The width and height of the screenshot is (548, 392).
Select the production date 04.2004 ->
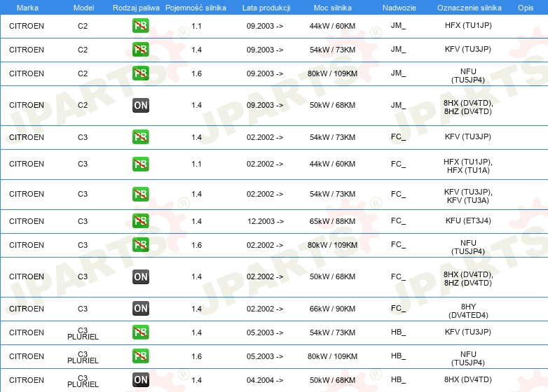(265, 380)
